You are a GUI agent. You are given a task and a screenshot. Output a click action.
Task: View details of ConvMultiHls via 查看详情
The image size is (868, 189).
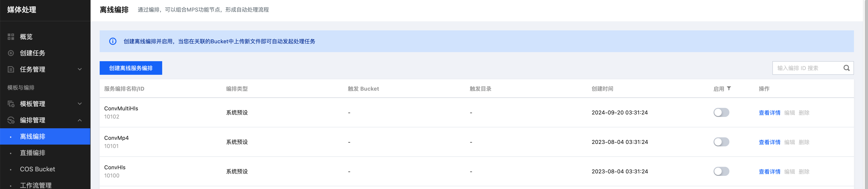[769, 113]
